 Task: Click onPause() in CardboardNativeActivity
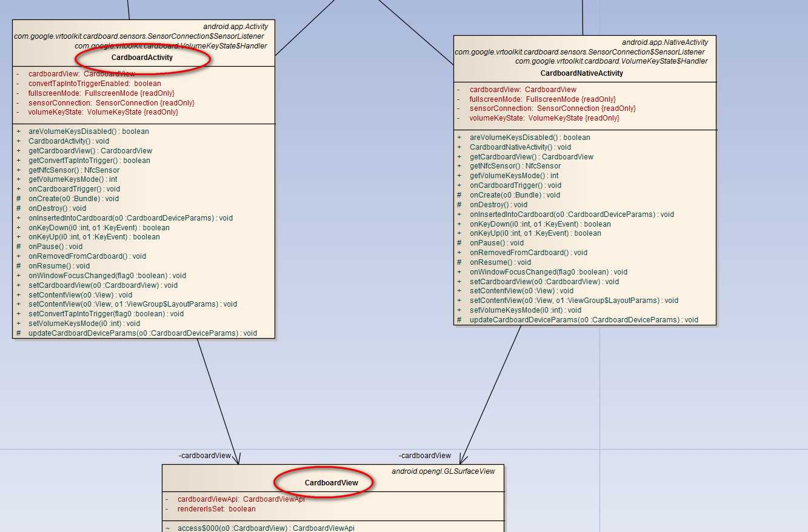496,243
